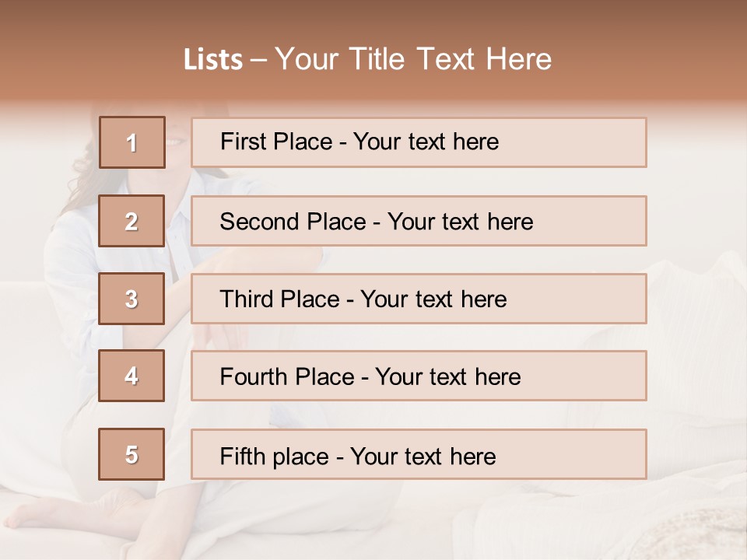
Task: Click the bold word "Lists" in the title
Action: [x=213, y=60]
